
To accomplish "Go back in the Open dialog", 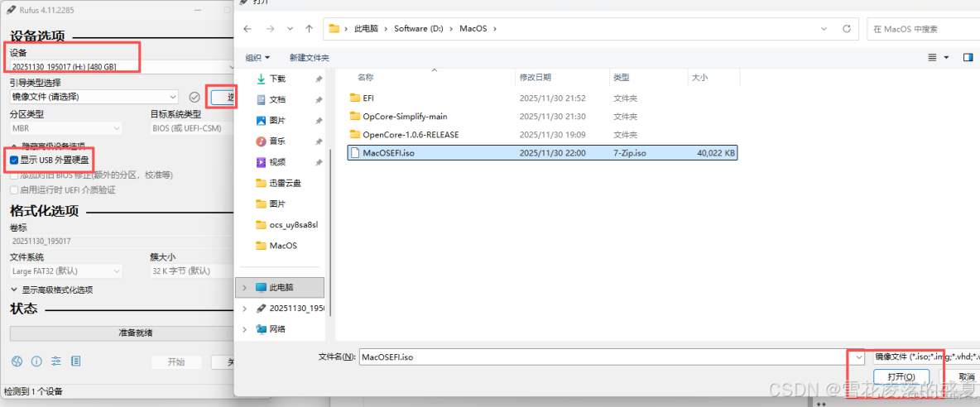I will point(247,29).
